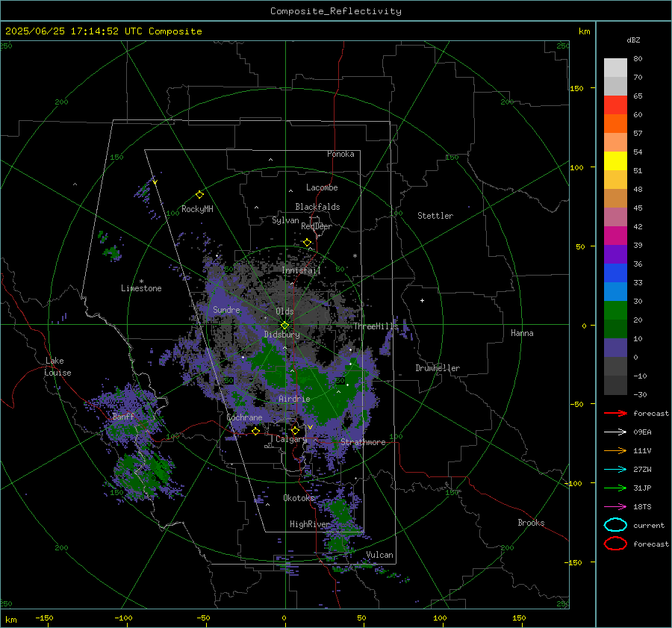Click the Drumheller city label

tap(438, 368)
